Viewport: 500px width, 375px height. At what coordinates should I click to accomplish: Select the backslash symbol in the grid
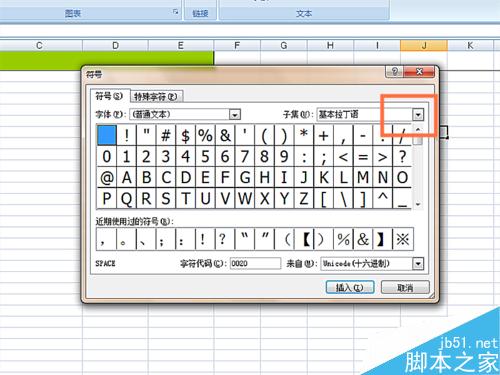tap(343, 199)
